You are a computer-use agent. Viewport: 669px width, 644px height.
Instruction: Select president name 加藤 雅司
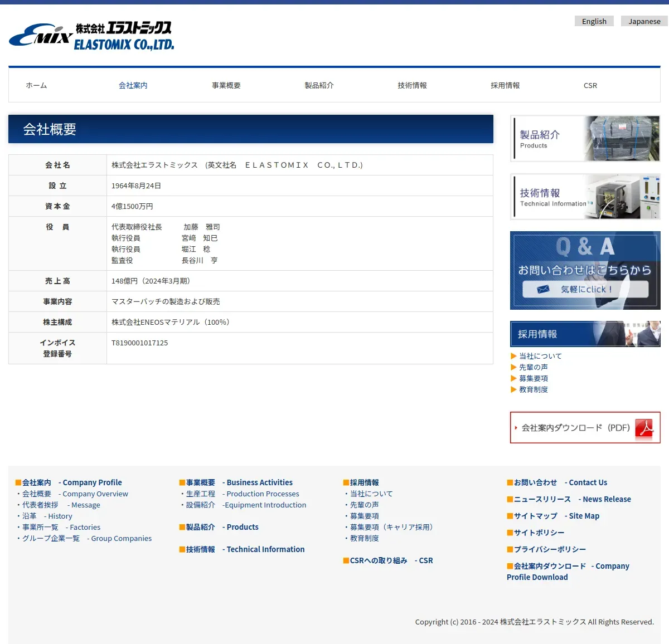(202, 227)
